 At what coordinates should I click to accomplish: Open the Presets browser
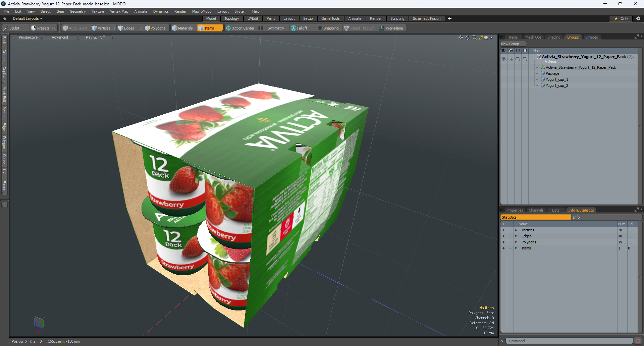click(x=43, y=28)
